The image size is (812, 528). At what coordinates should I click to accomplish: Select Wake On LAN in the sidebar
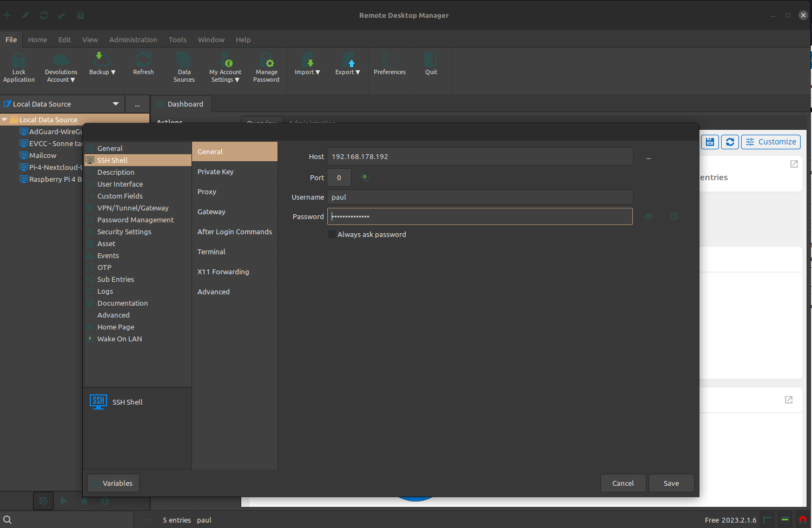tap(120, 339)
